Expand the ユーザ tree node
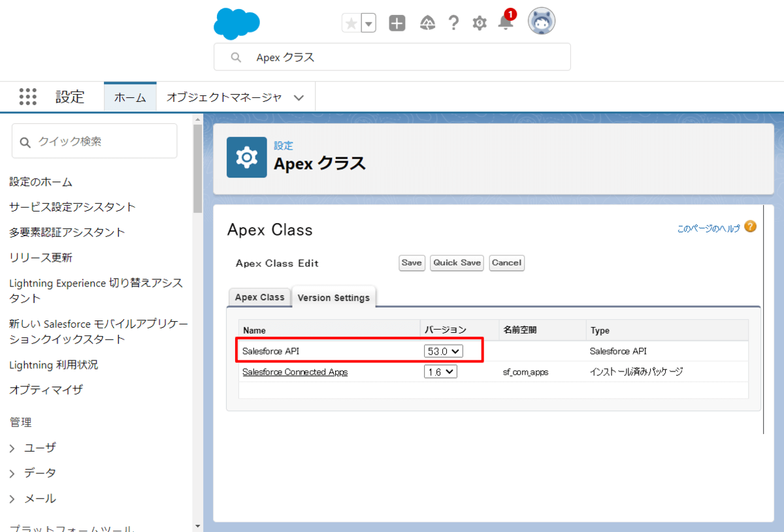Viewport: 784px width, 532px height. [13, 448]
